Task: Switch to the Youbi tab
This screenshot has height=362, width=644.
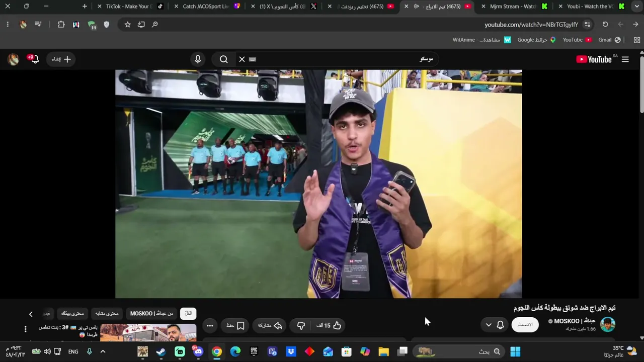Action: (591, 7)
